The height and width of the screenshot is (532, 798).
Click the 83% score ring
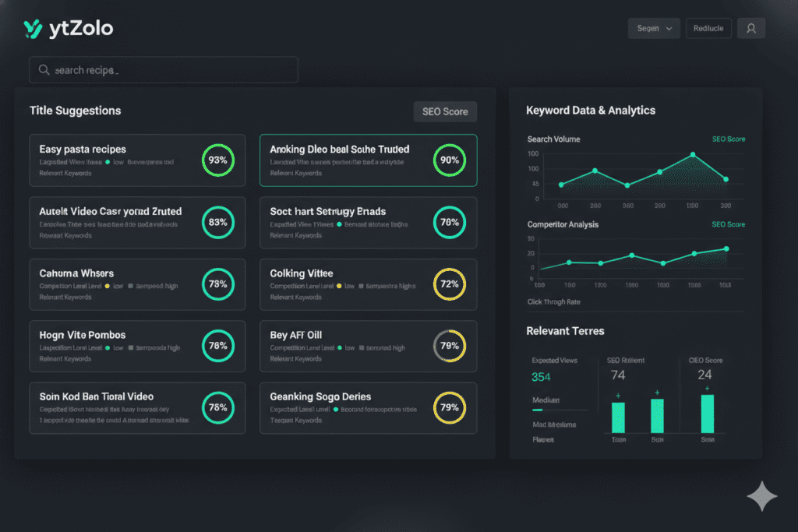click(217, 222)
